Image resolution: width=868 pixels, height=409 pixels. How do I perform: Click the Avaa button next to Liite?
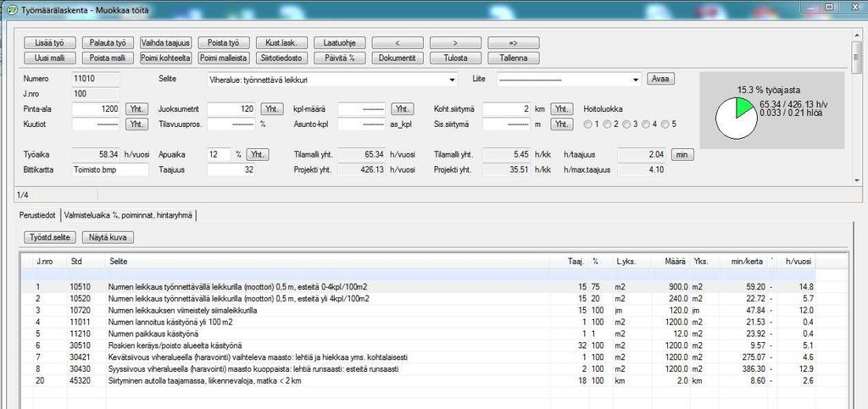[660, 79]
